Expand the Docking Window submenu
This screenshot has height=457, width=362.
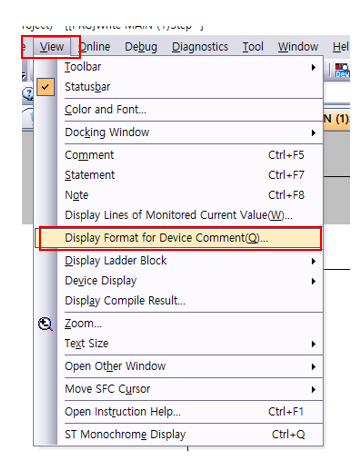pos(179,132)
